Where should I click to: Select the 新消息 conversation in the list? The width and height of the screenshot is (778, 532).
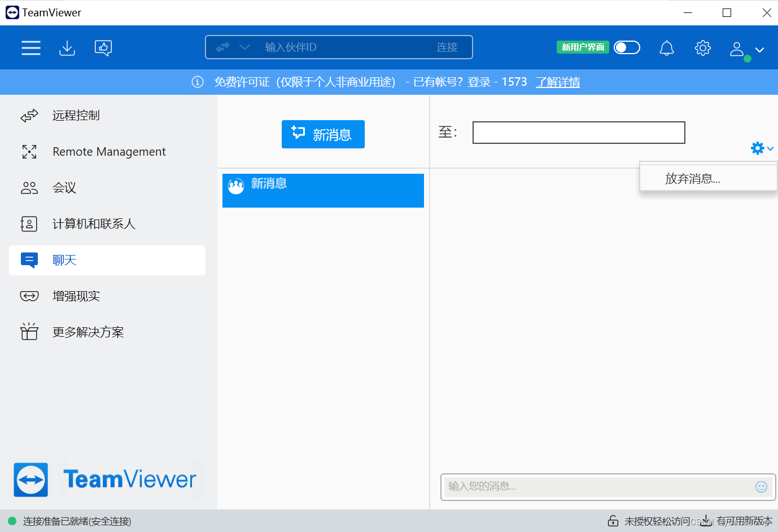(x=323, y=191)
